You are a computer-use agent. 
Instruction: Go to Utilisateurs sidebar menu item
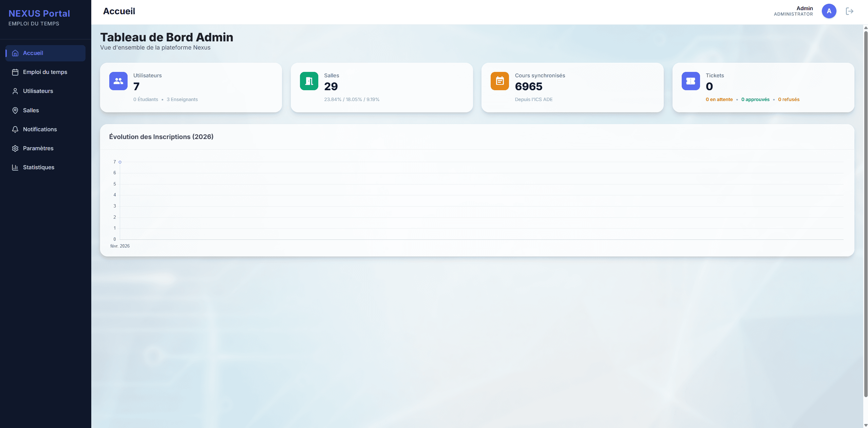click(x=38, y=91)
